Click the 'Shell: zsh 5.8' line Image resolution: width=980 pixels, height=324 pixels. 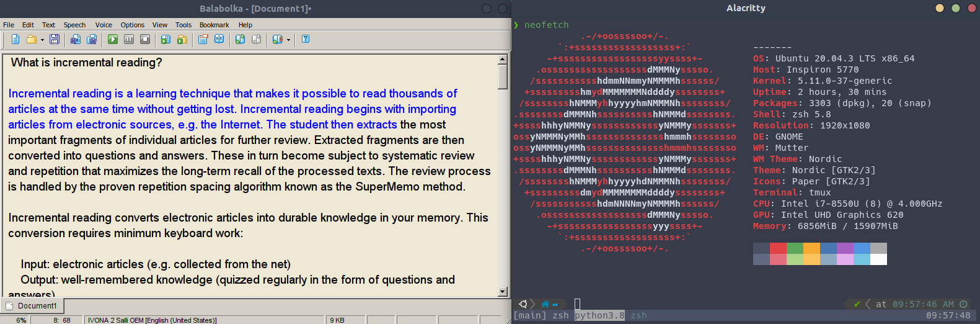tap(792, 114)
